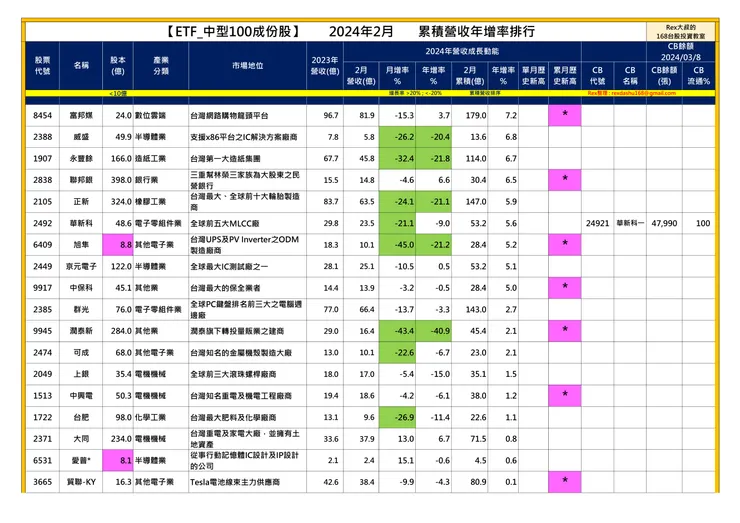The width and height of the screenshot is (740, 523).
Task: Click stock code 2388 cell
Action: coord(42,137)
